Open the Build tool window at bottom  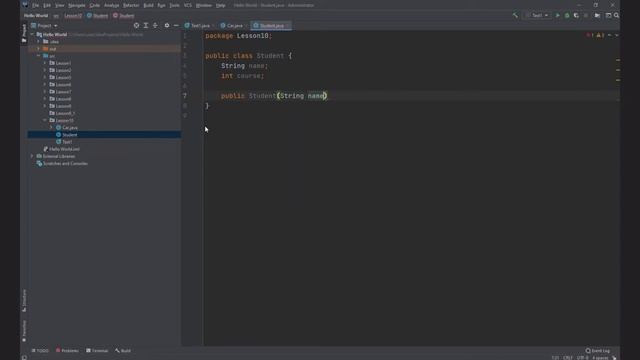(123, 351)
